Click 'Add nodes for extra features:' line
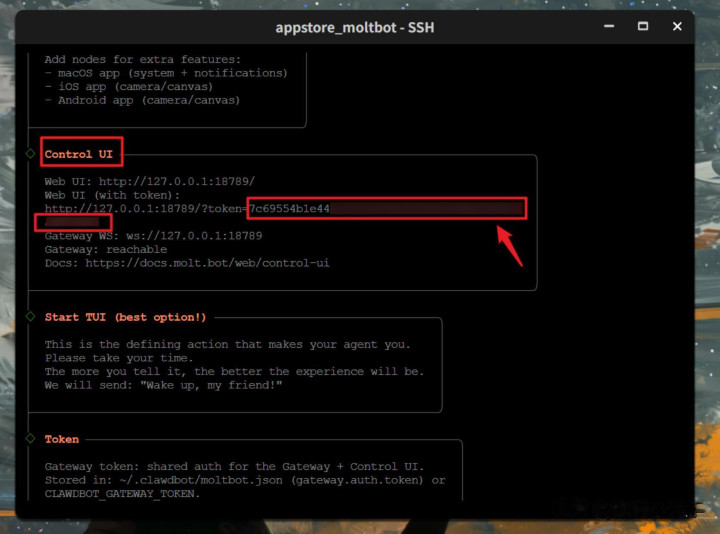Screen dimensions: 720x534 click(x=142, y=60)
